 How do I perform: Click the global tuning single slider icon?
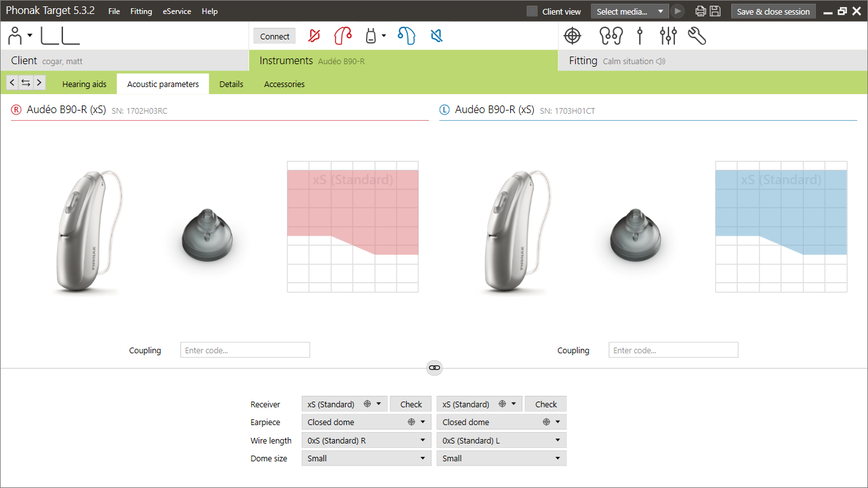click(640, 36)
